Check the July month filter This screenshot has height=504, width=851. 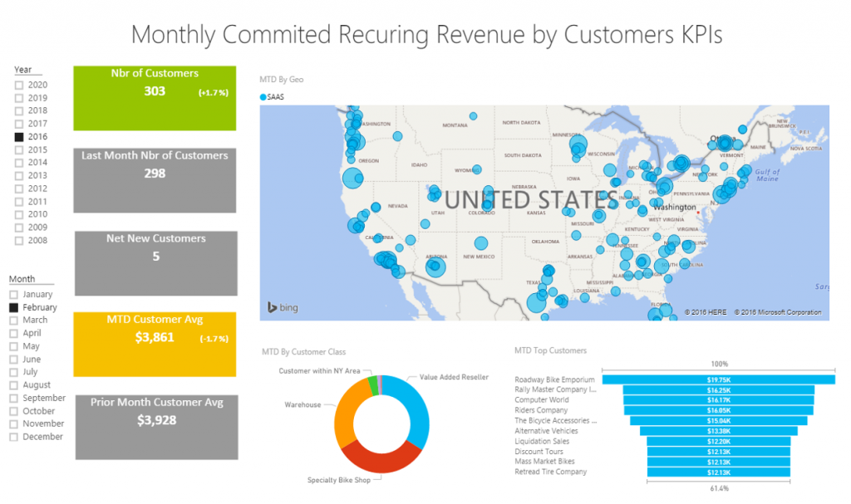click(17, 371)
